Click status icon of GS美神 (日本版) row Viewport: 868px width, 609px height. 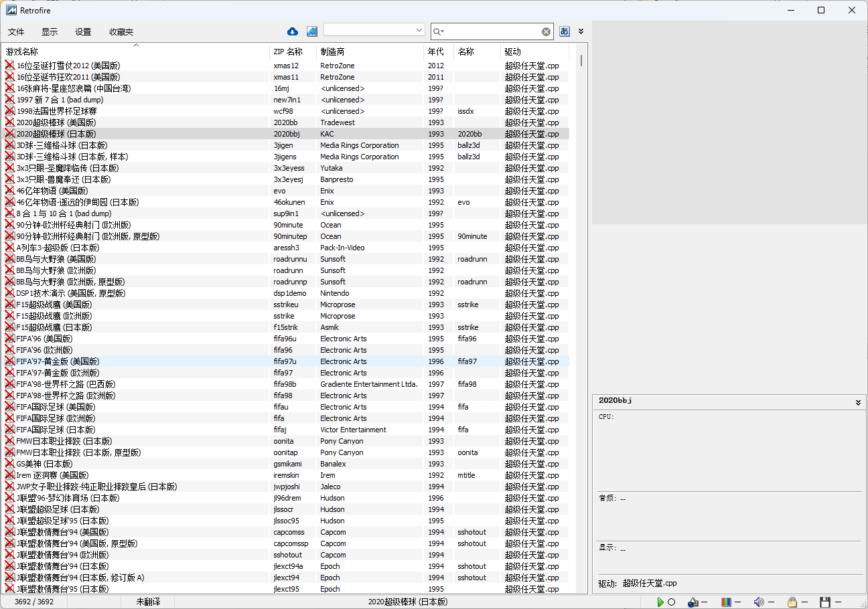10,464
